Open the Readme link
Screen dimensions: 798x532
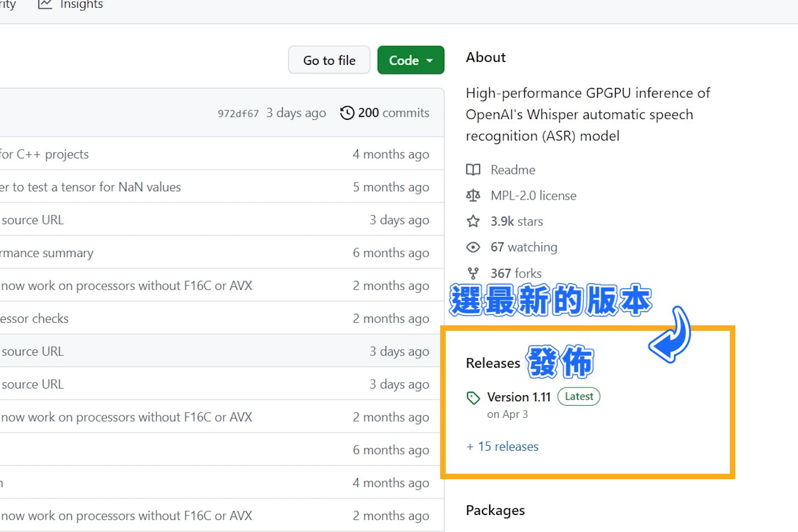513,170
